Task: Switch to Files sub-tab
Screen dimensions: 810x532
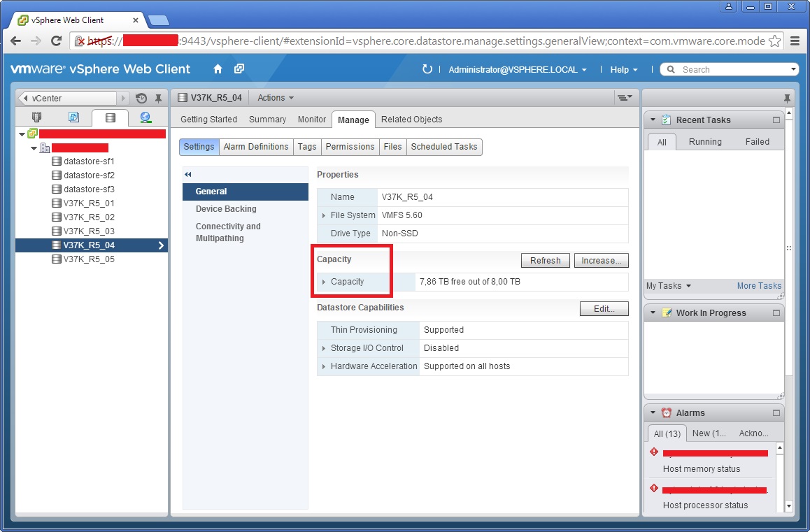Action: tap(392, 147)
